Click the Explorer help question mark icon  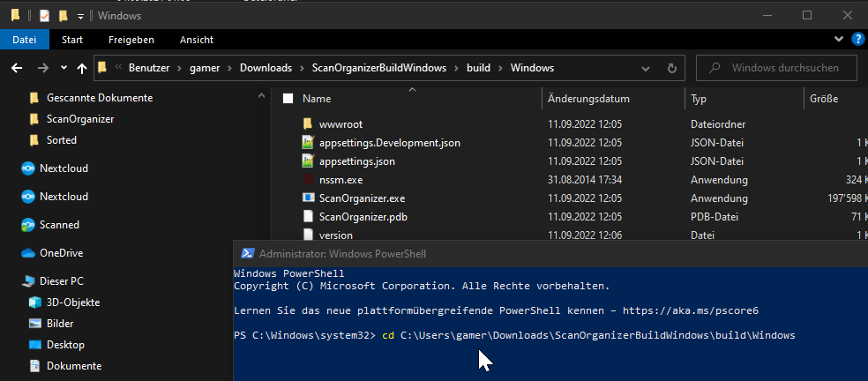[857, 39]
